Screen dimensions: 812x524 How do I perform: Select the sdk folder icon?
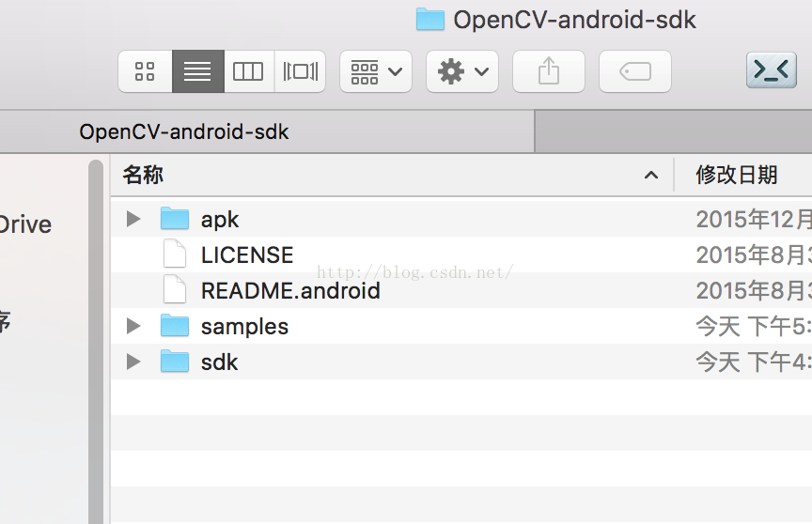point(175,361)
